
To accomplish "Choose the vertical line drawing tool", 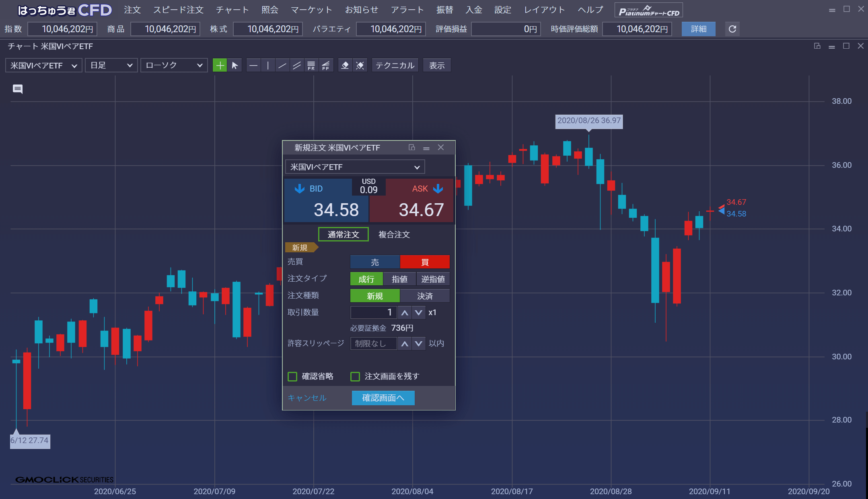I will click(x=268, y=65).
